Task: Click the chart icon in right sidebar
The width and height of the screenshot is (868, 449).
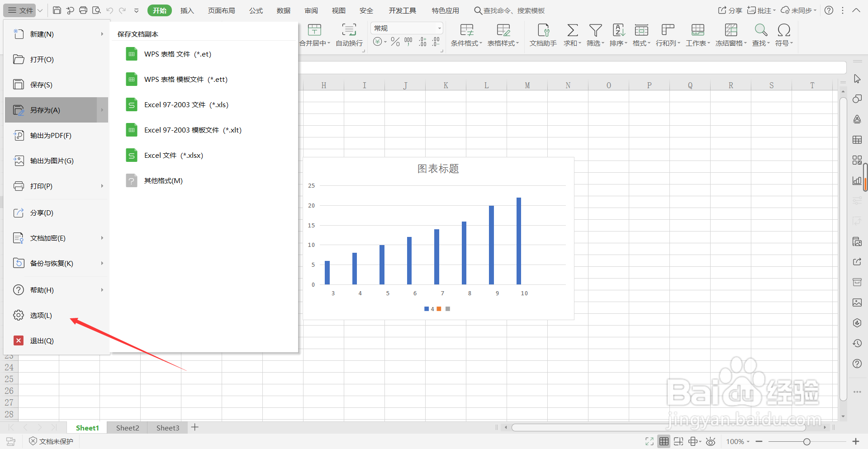Action: click(857, 180)
